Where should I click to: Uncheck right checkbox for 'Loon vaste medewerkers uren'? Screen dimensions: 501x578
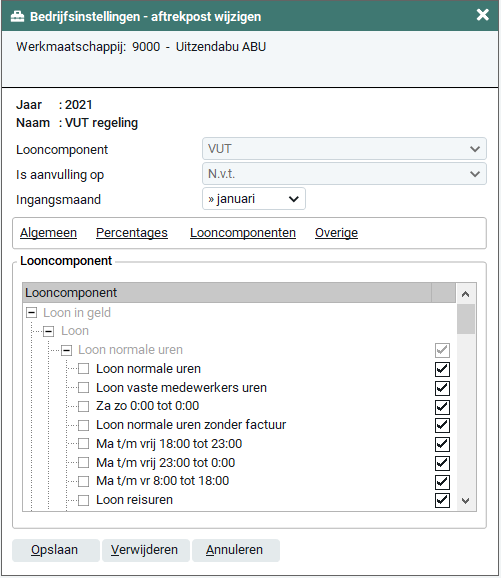[442, 388]
